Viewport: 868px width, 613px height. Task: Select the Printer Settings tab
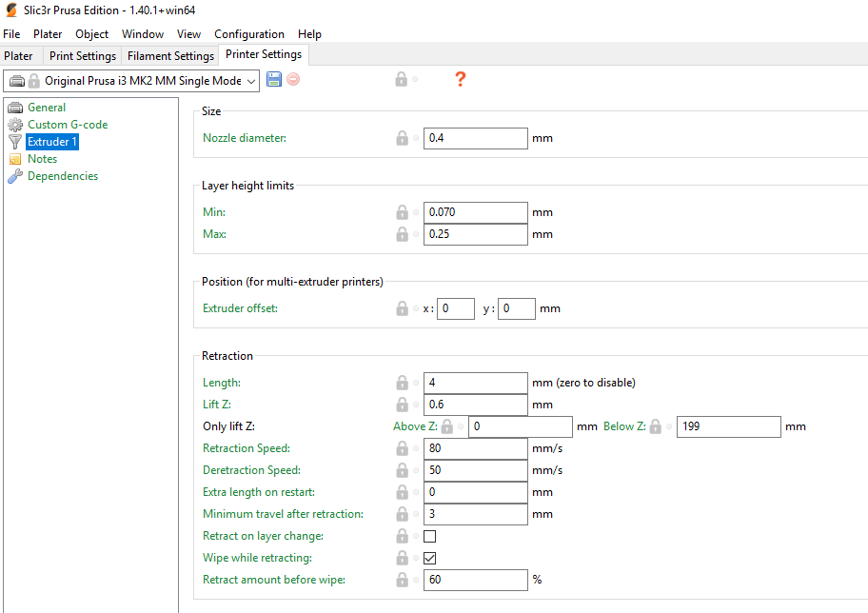point(264,54)
